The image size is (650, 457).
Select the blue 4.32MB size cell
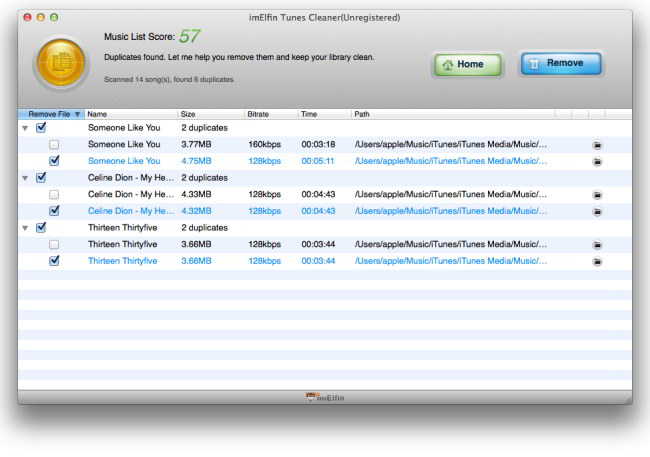tap(196, 211)
